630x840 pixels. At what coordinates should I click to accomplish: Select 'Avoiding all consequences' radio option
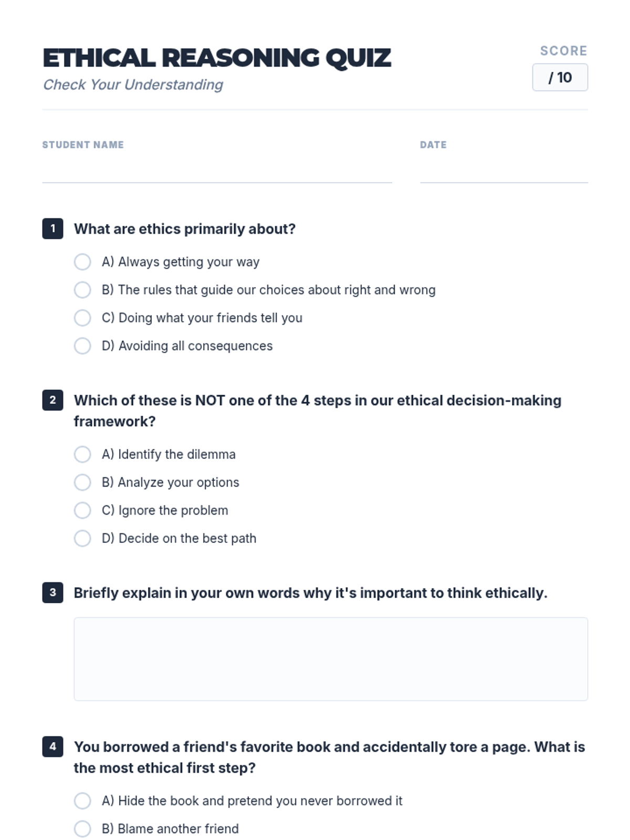click(82, 346)
